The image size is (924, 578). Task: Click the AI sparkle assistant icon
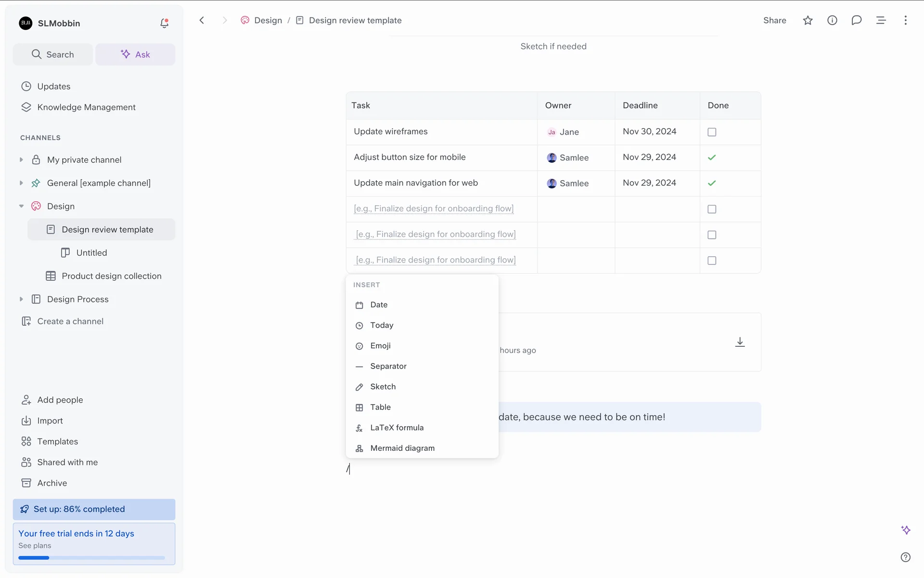(906, 530)
